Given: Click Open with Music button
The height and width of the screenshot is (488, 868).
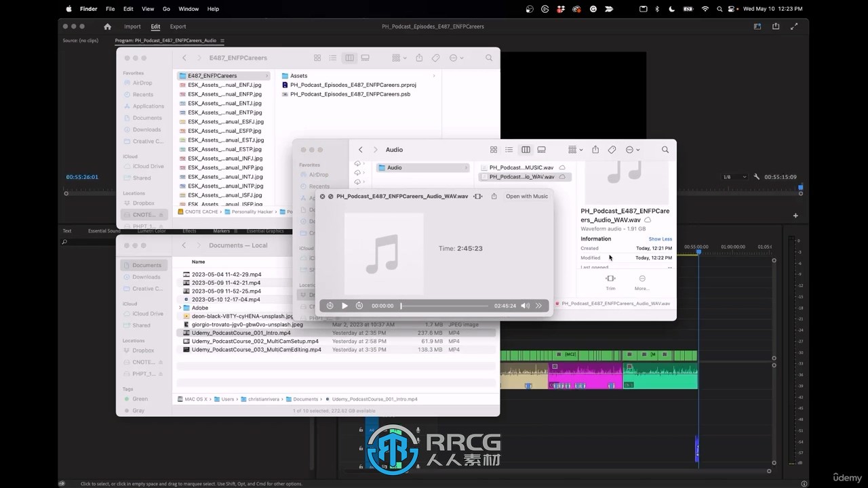Looking at the screenshot, I should (x=527, y=197).
